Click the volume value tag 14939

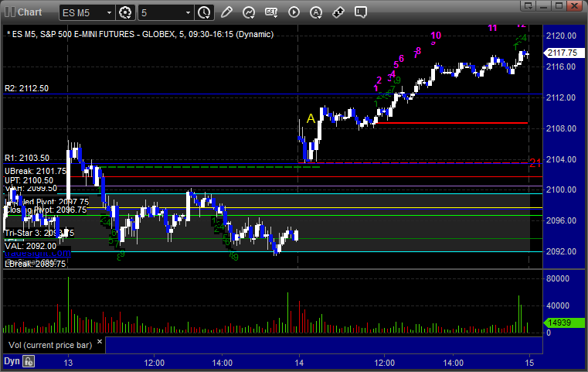pos(564,323)
